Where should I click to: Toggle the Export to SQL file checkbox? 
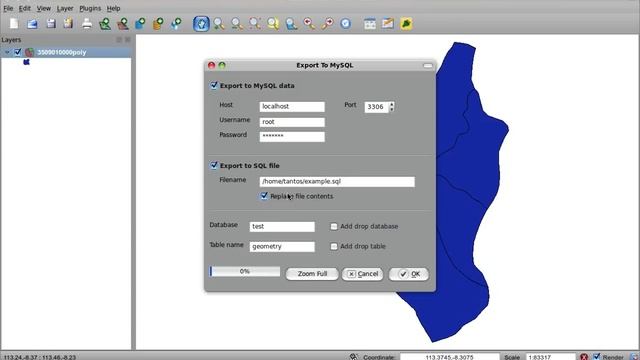coord(214,165)
